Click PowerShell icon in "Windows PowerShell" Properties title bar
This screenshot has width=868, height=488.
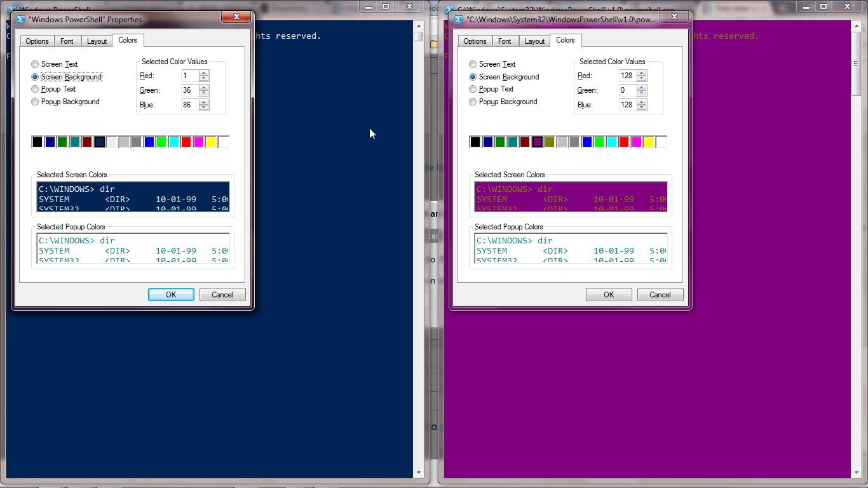tap(21, 19)
